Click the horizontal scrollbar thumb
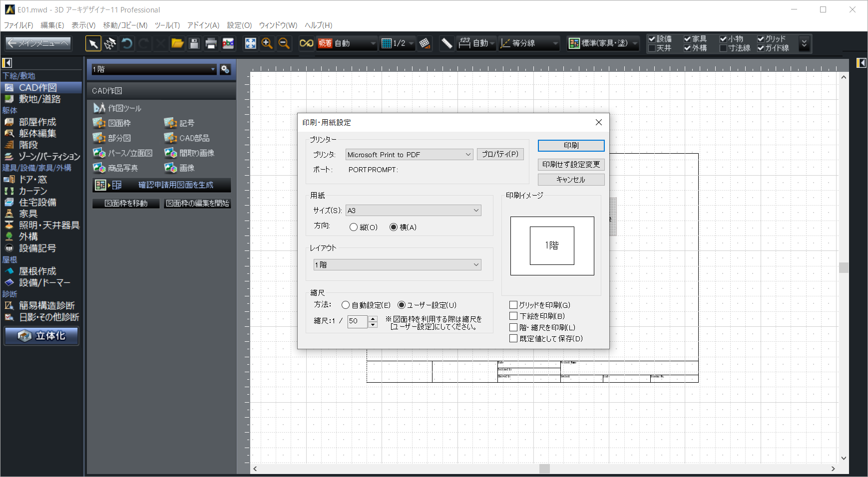The image size is (868, 477). coord(544,469)
